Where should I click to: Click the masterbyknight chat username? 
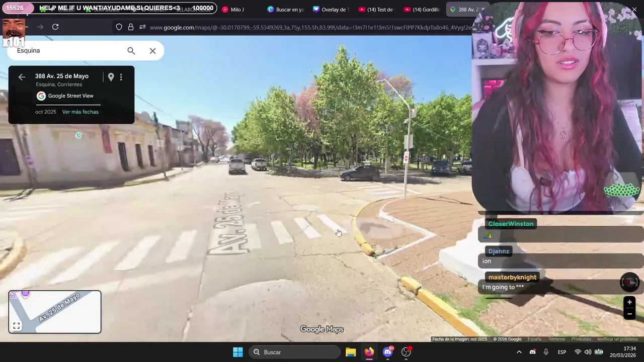[x=512, y=278]
